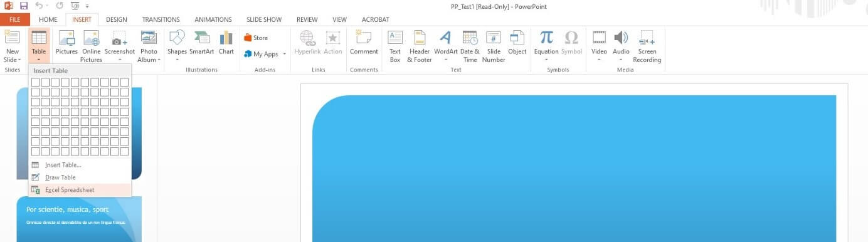868x242 pixels.
Task: Open Online Pictures
Action: tap(91, 46)
